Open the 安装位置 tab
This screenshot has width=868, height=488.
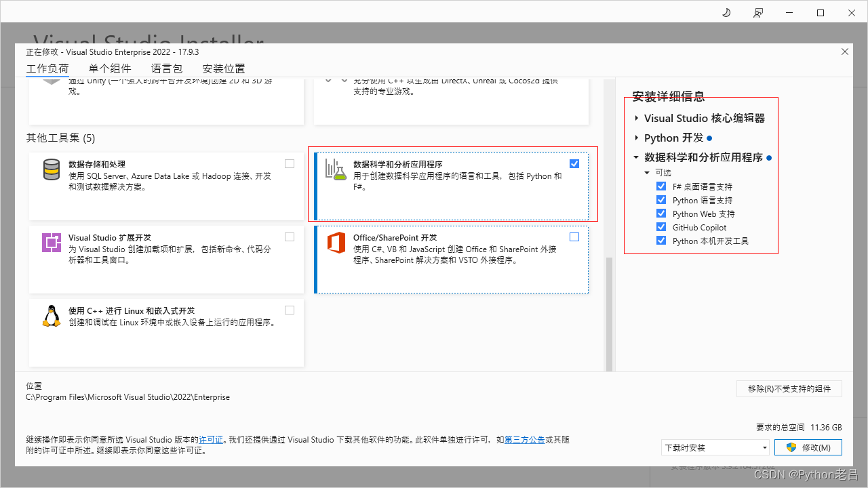coord(224,68)
